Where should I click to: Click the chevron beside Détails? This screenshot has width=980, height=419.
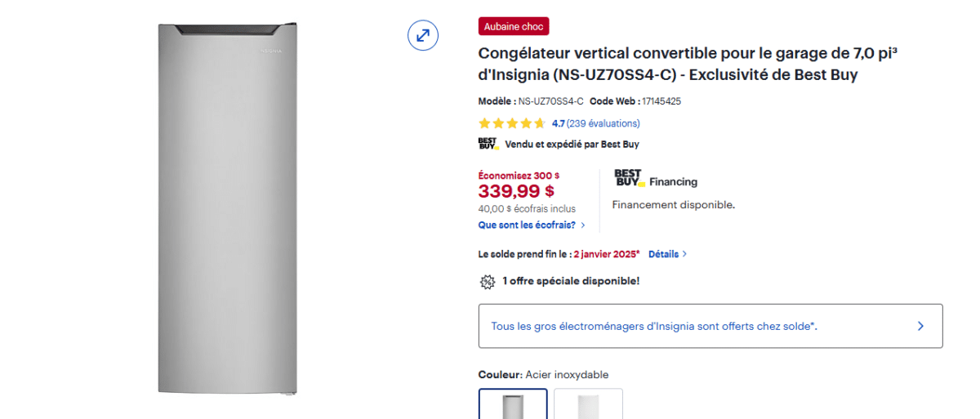click(x=684, y=254)
